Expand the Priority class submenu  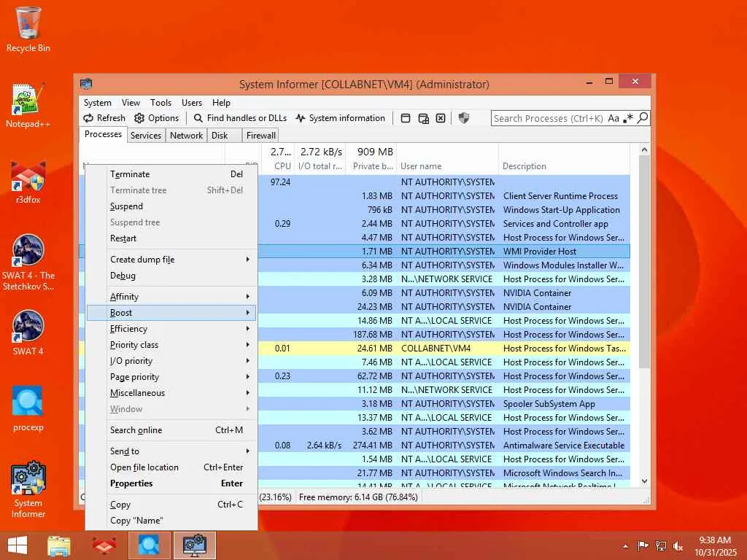(x=171, y=345)
